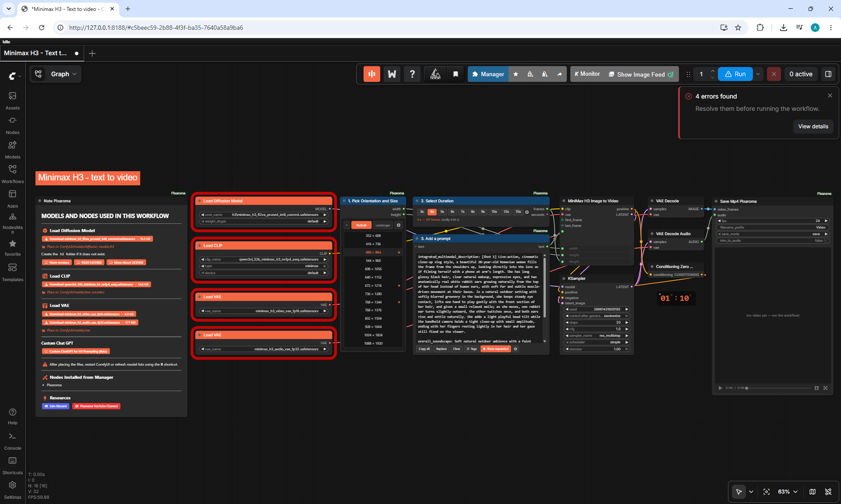Select 672 × 1216 resolution row

coord(373,285)
